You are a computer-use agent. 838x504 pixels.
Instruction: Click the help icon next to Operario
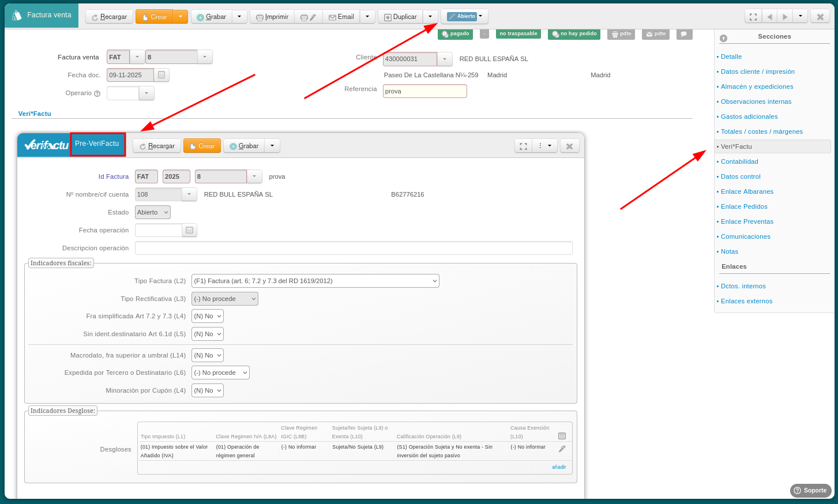click(97, 93)
